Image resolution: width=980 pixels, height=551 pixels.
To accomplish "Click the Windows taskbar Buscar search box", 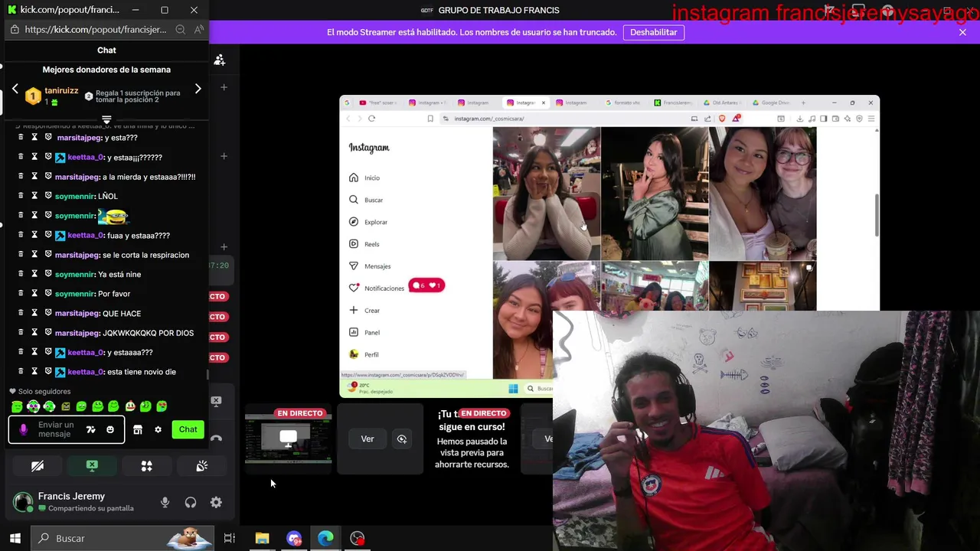I will click(x=122, y=538).
